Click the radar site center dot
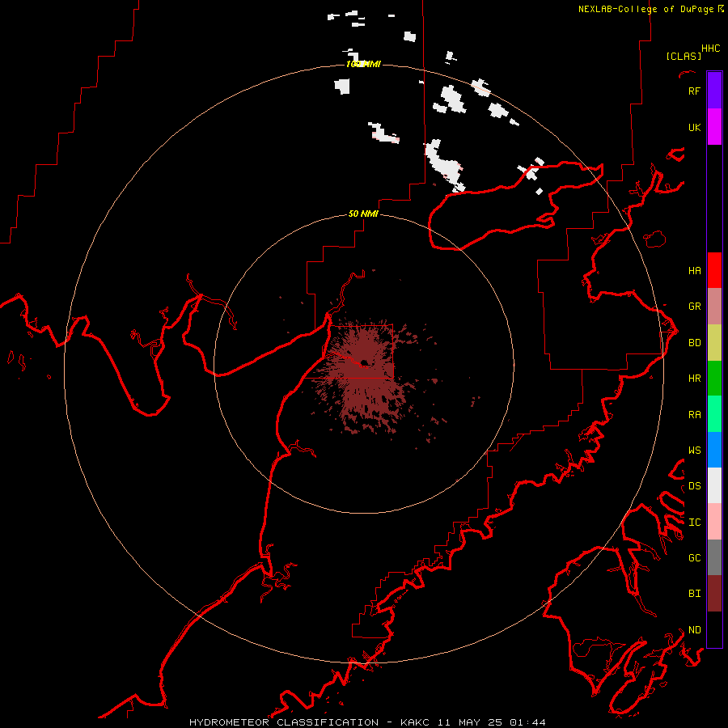728x728 pixels. tap(364, 362)
